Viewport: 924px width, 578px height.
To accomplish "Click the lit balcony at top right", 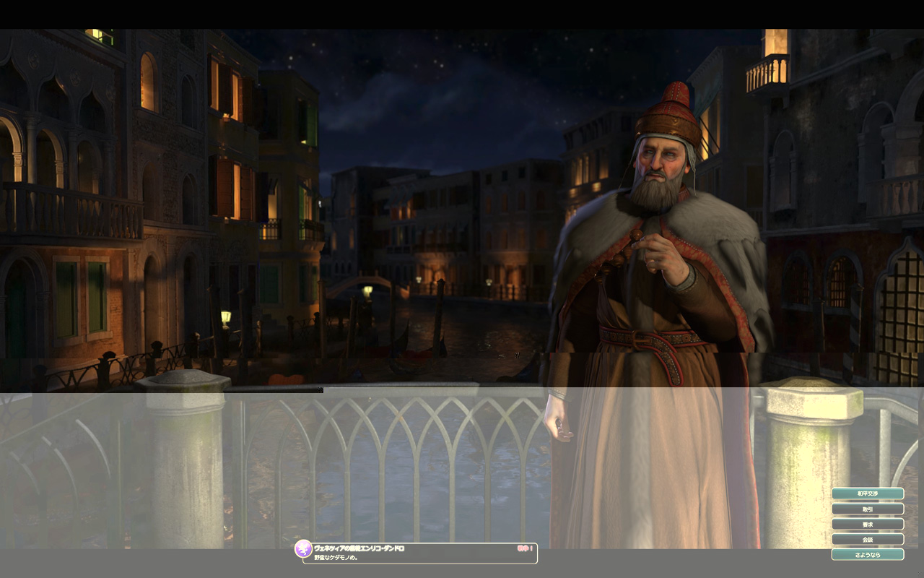I will point(767,72).
